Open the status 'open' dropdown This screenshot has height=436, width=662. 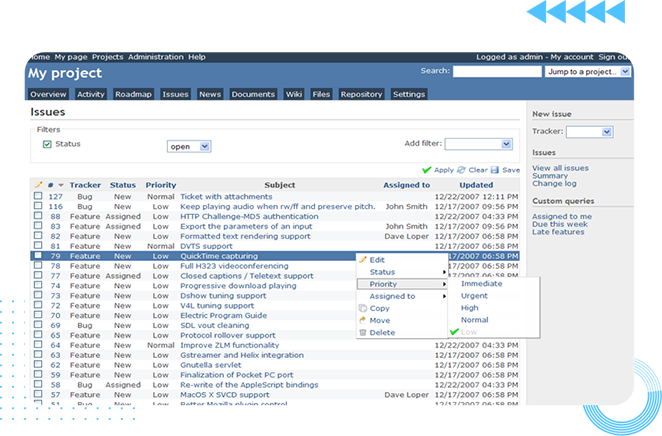pyautogui.click(x=189, y=146)
